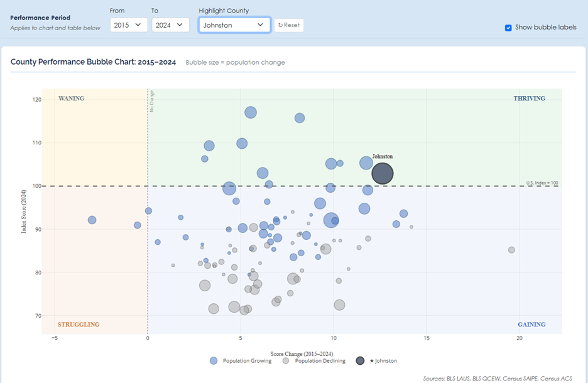Click the Johnston bubble label text

tap(382, 156)
